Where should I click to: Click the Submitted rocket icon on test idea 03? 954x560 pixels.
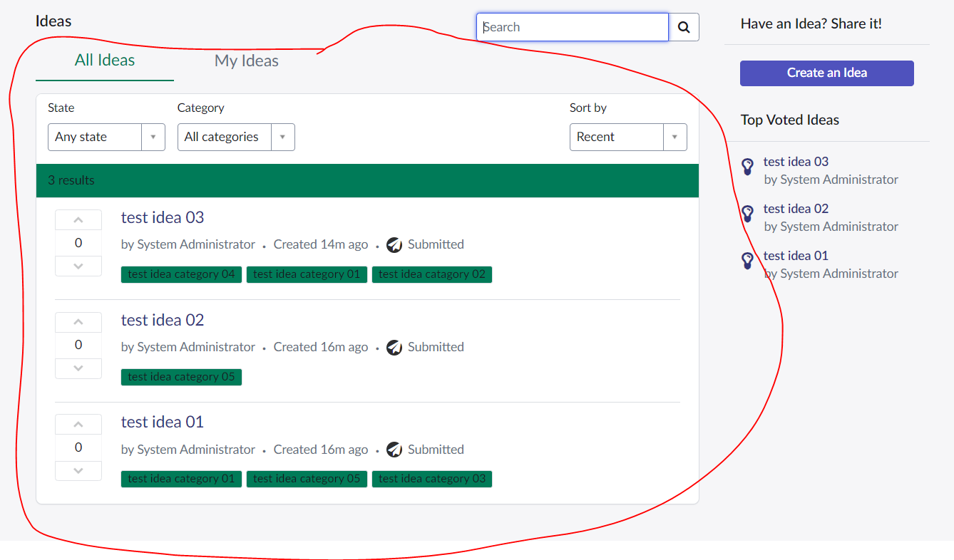pos(394,244)
